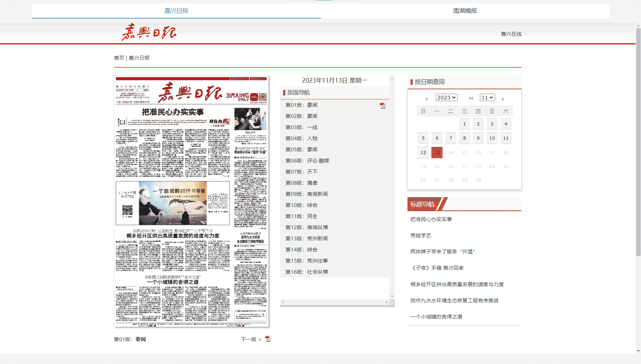
Task: Switch to 嘉兴日报 tab
Action: pos(176,11)
